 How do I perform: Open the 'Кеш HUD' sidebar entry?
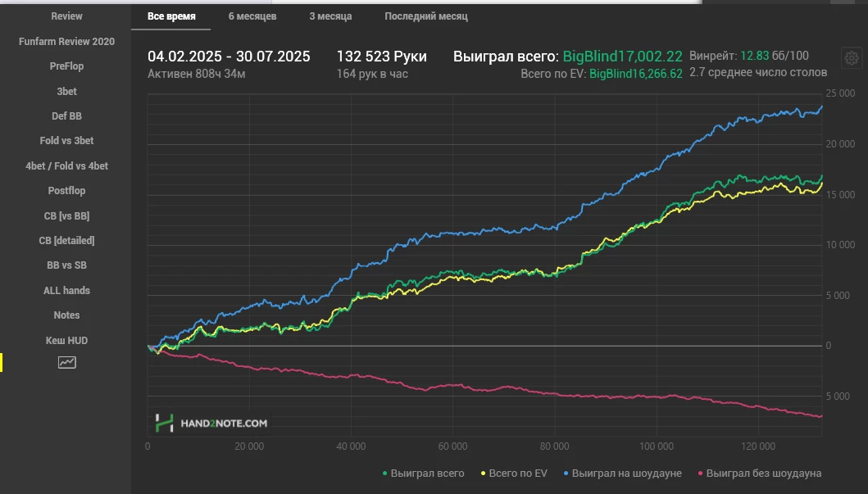66,340
